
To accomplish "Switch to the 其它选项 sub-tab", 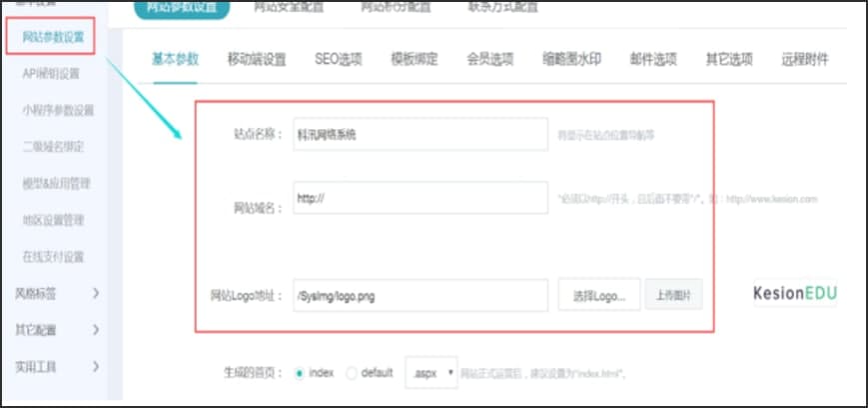I will click(729, 59).
